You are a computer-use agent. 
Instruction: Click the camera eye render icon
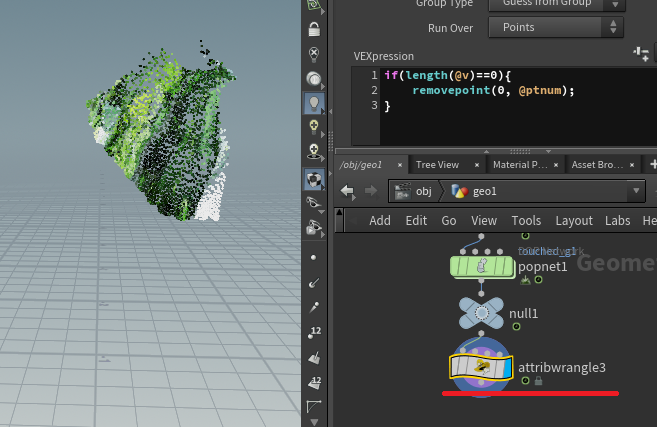314,228
